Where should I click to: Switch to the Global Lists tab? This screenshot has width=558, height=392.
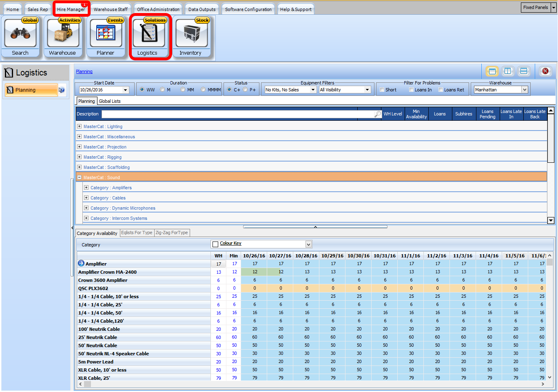coord(109,101)
